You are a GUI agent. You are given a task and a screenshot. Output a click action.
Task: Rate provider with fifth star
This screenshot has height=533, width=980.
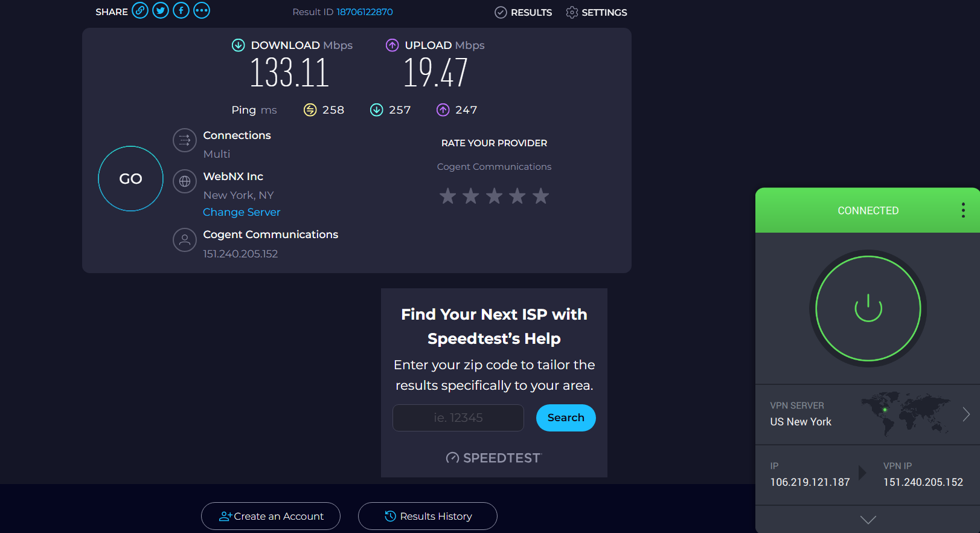(x=541, y=196)
